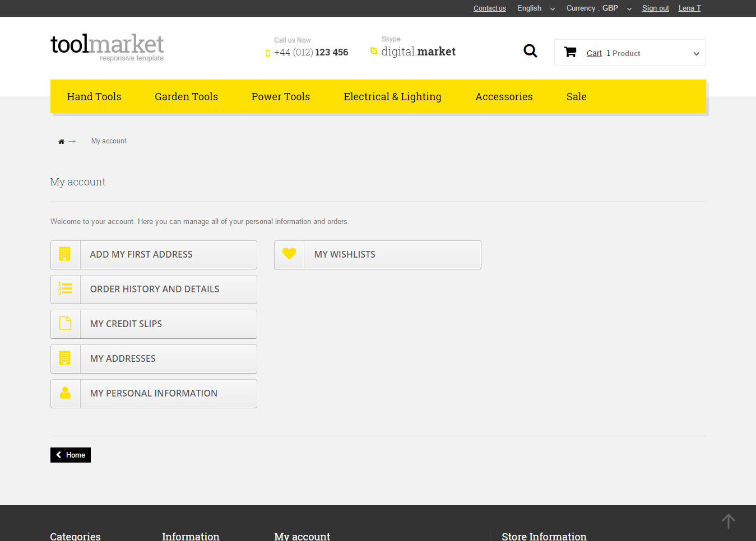Select Electrical & Lighting category

click(x=392, y=97)
